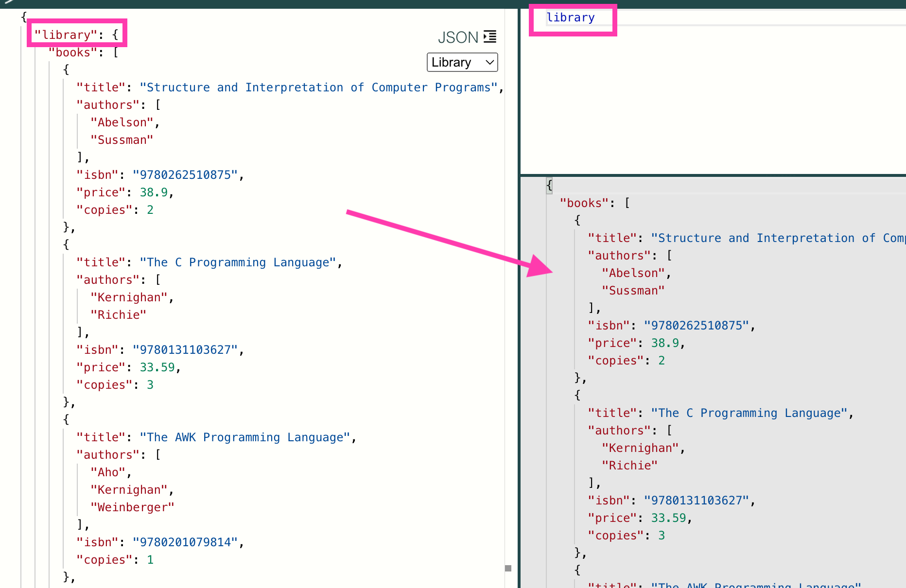This screenshot has width=906, height=588.
Task: Click "Sussman" author in the result pane
Action: 633,291
